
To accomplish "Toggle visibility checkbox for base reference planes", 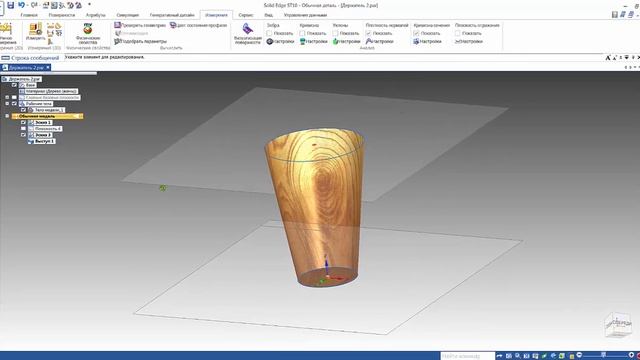I will coord(14,98).
